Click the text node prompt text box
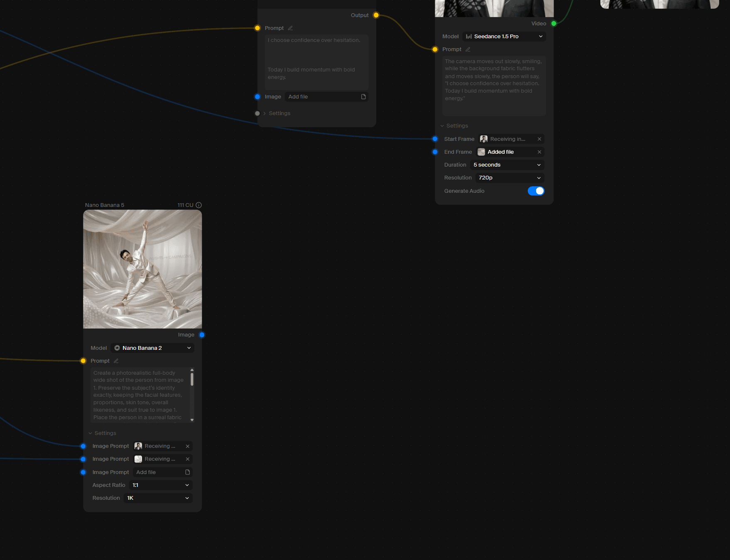730x560 pixels. (x=317, y=62)
